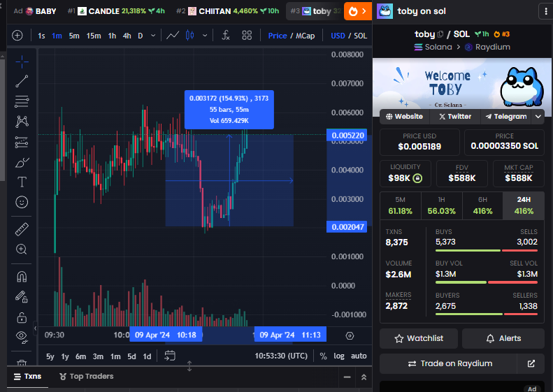
Task: Select the 1s timeframe
Action: (41, 36)
